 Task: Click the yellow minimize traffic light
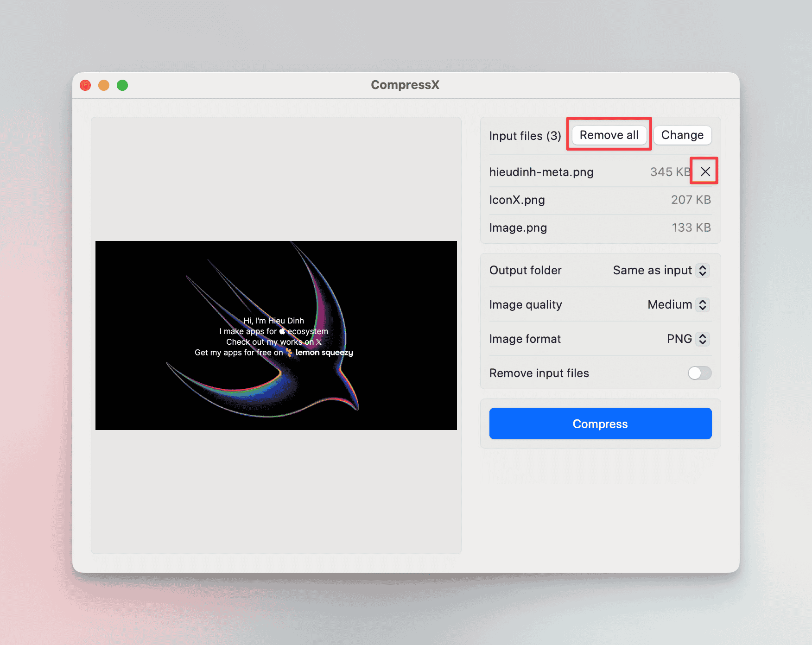click(x=104, y=85)
